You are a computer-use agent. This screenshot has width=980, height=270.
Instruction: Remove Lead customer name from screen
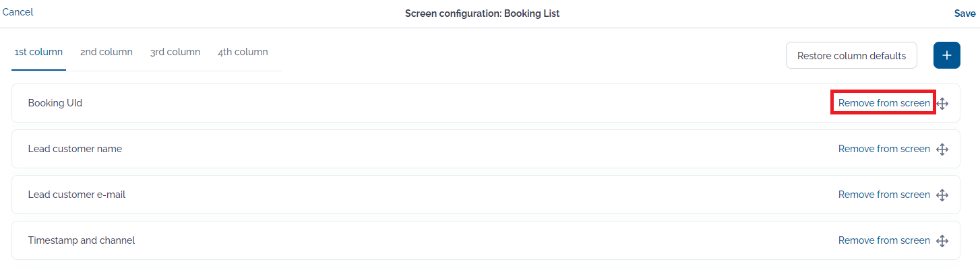(884, 149)
